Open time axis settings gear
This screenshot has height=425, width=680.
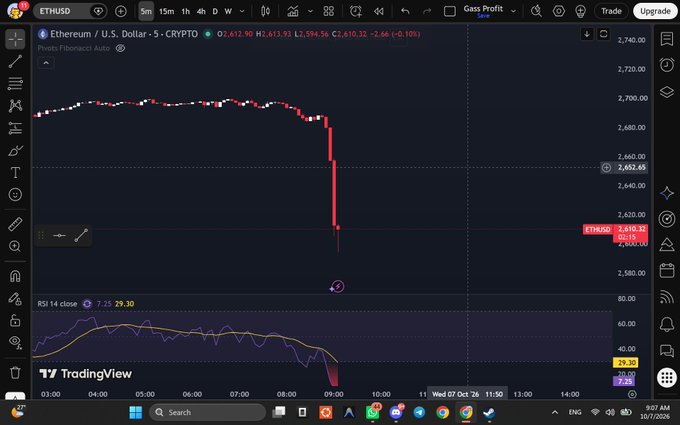tap(632, 394)
